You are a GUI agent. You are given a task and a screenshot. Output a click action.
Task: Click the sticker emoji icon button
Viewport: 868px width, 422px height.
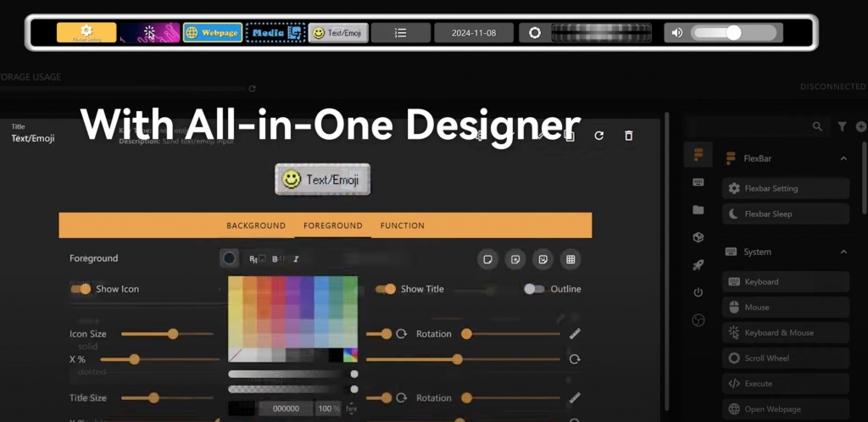pyautogui.click(x=543, y=258)
